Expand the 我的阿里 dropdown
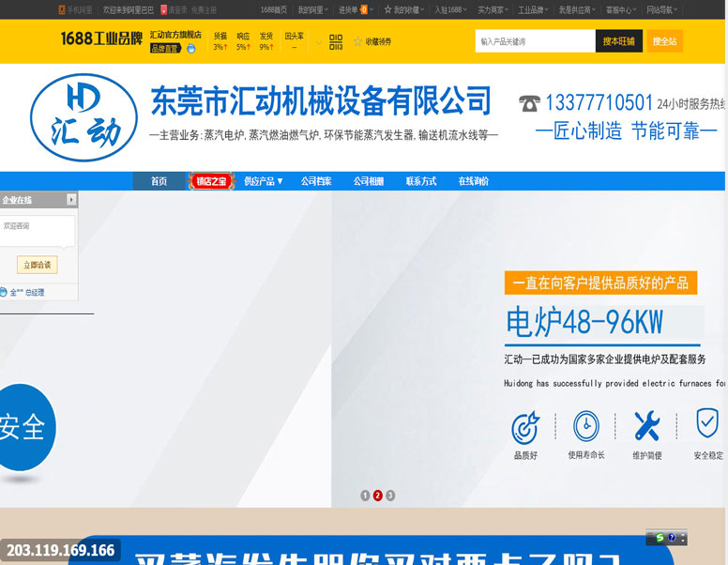Viewport: 728px width, 565px height. coord(313,9)
